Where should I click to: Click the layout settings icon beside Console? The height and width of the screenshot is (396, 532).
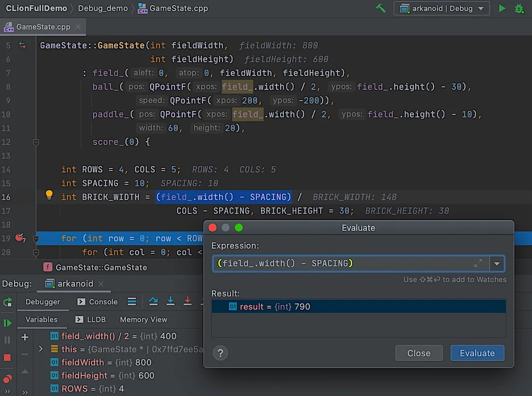pyautogui.click(x=132, y=301)
